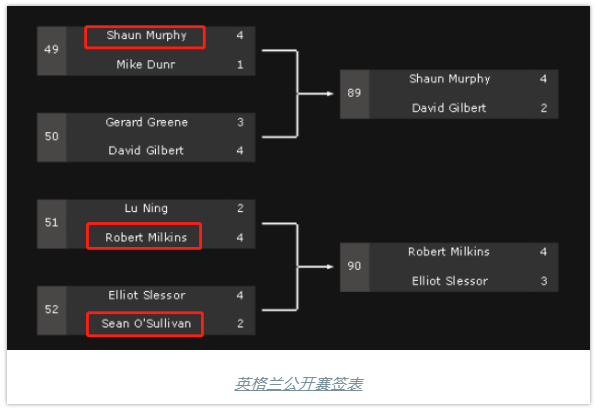
Task: Click Mike Dunn in match 49
Action: (x=146, y=64)
